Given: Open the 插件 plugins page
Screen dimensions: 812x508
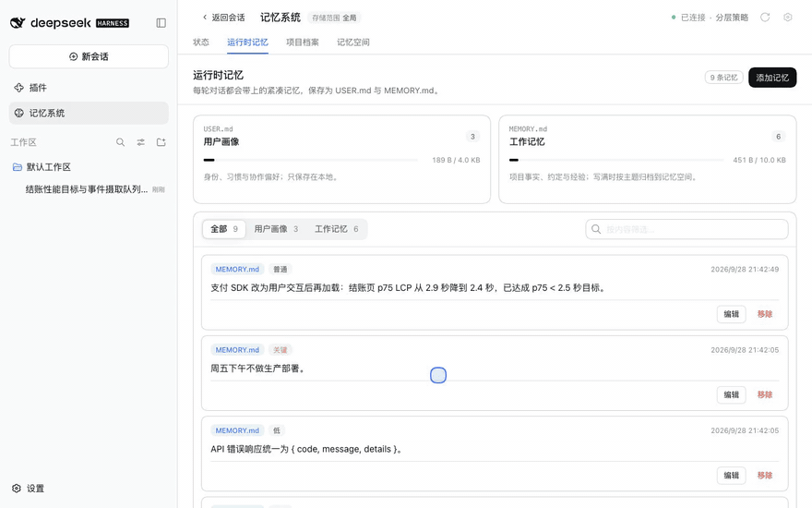Looking at the screenshot, I should [89, 88].
